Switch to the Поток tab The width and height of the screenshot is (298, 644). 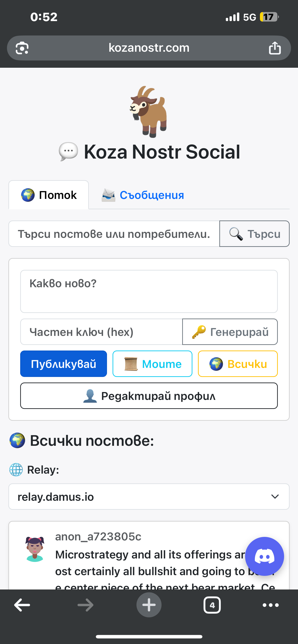[49, 195]
